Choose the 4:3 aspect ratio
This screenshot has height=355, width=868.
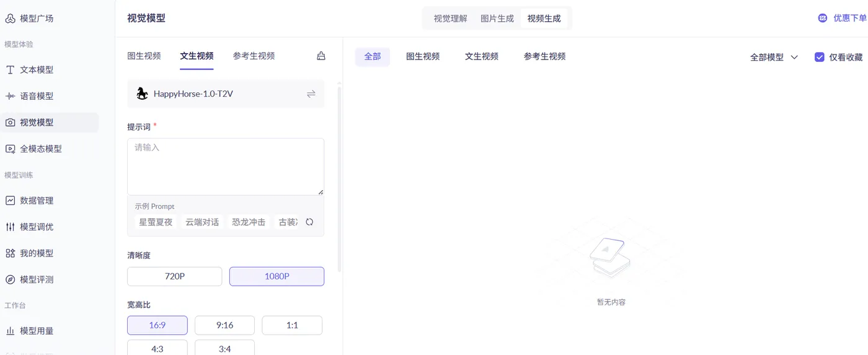coord(157,348)
